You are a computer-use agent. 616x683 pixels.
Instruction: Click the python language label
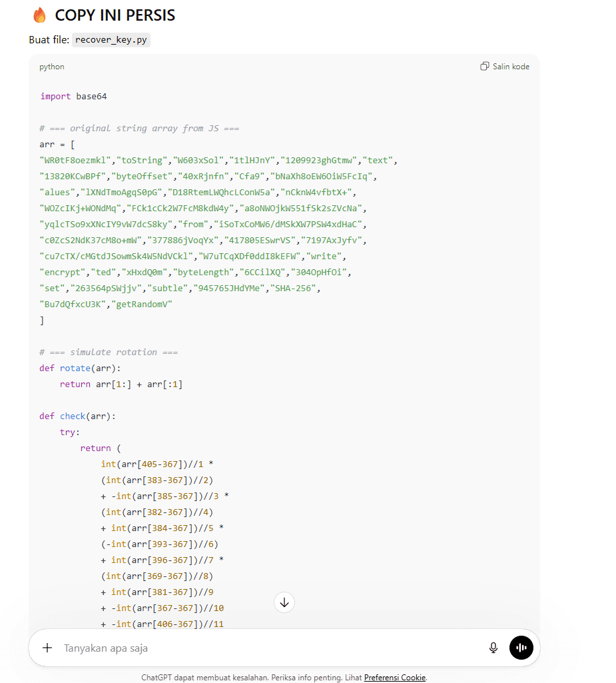tap(52, 67)
